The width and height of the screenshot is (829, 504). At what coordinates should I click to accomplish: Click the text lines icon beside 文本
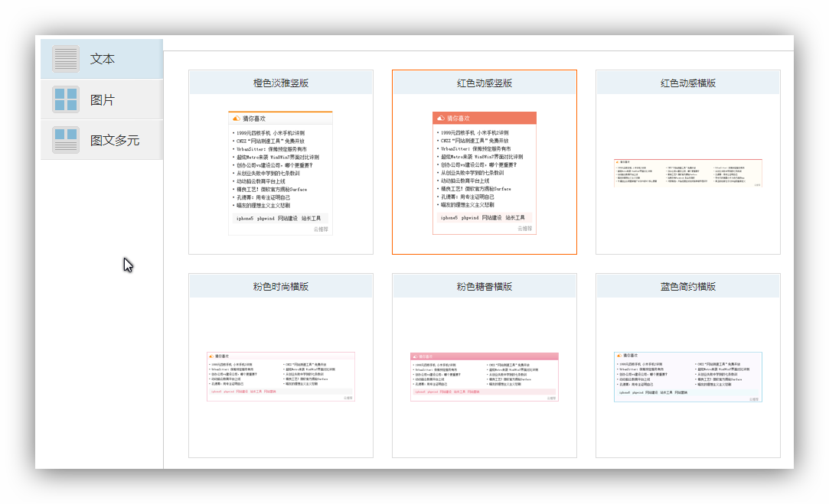66,59
